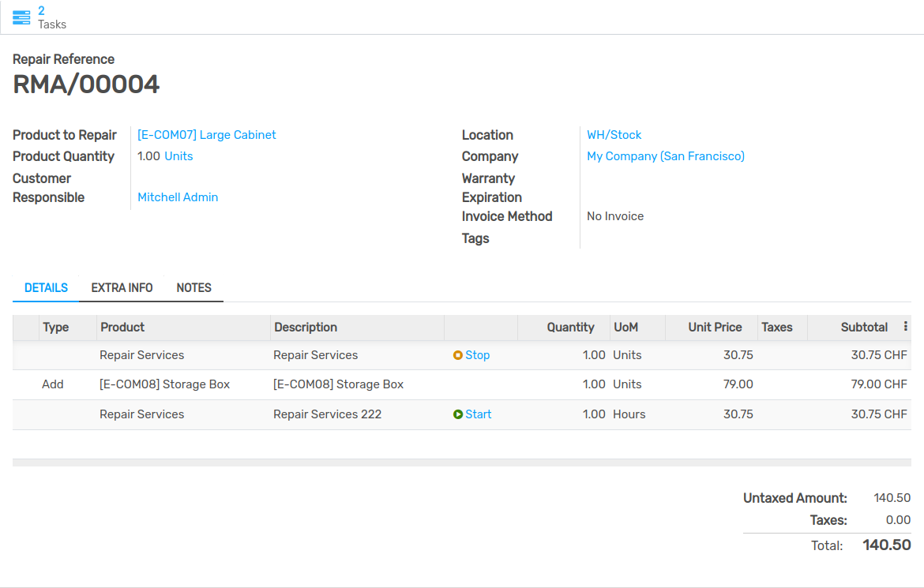Image resolution: width=924 pixels, height=588 pixels.
Task: Switch to the EXTRA INFO tab
Action: click(122, 287)
